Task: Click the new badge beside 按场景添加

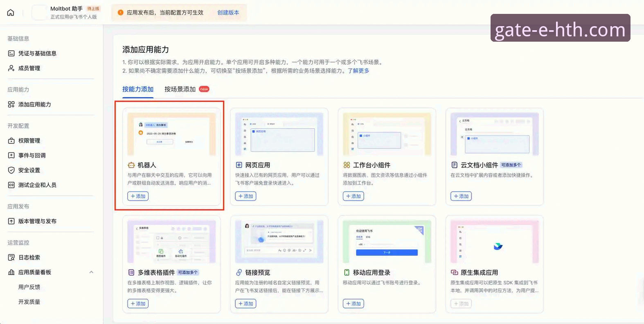Action: click(204, 89)
